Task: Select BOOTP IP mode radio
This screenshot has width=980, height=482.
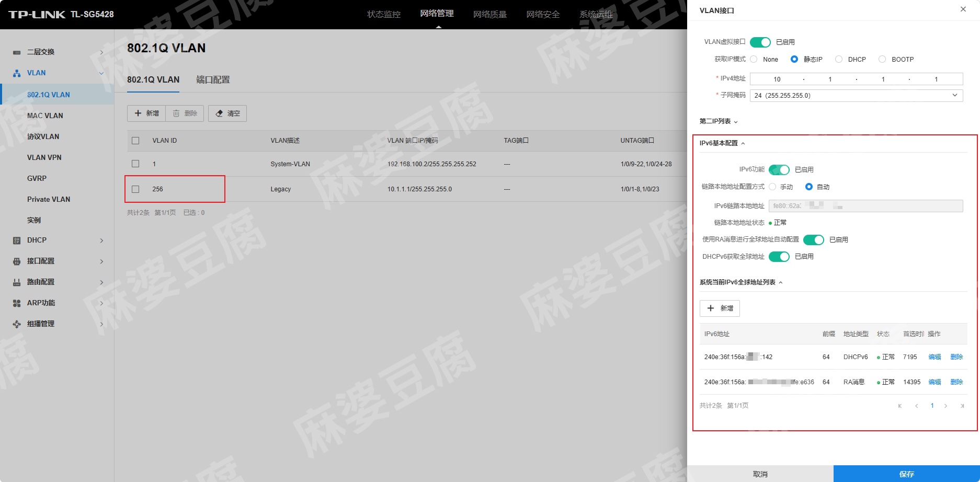Action: tap(882, 60)
